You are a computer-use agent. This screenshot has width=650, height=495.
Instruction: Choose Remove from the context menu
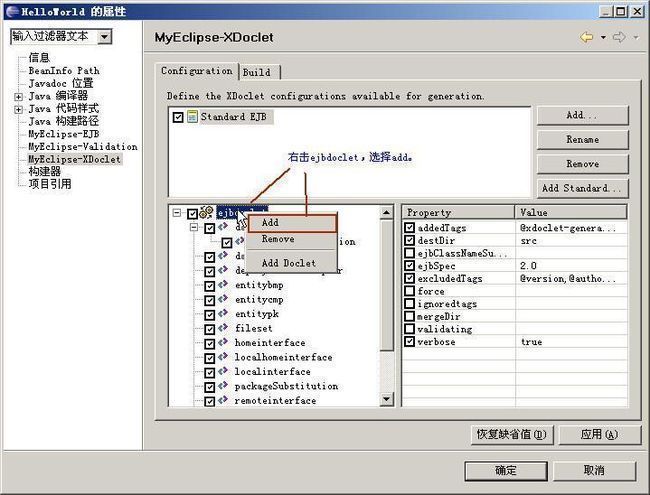tap(292, 239)
